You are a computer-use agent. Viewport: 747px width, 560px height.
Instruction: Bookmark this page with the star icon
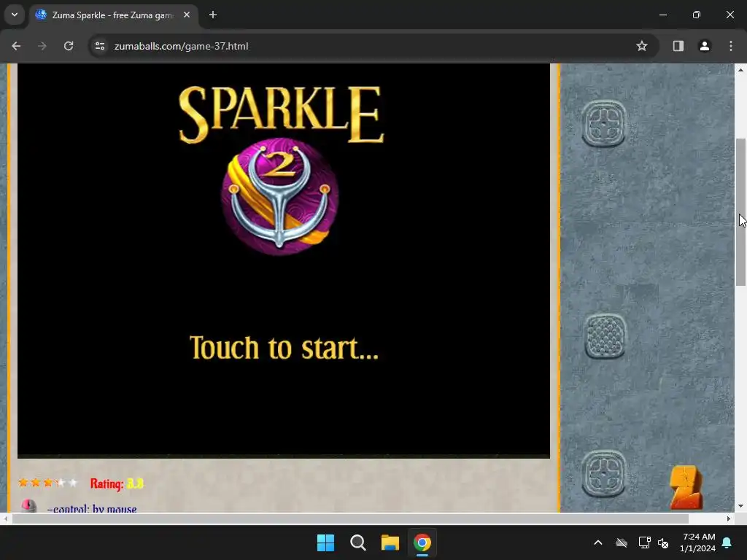coord(642,46)
